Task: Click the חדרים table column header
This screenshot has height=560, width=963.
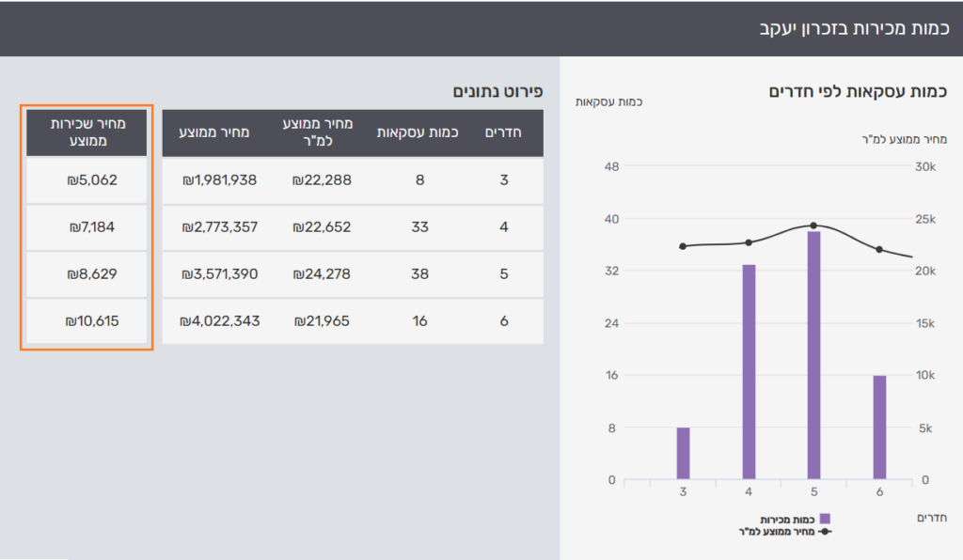Action: pyautogui.click(x=503, y=132)
